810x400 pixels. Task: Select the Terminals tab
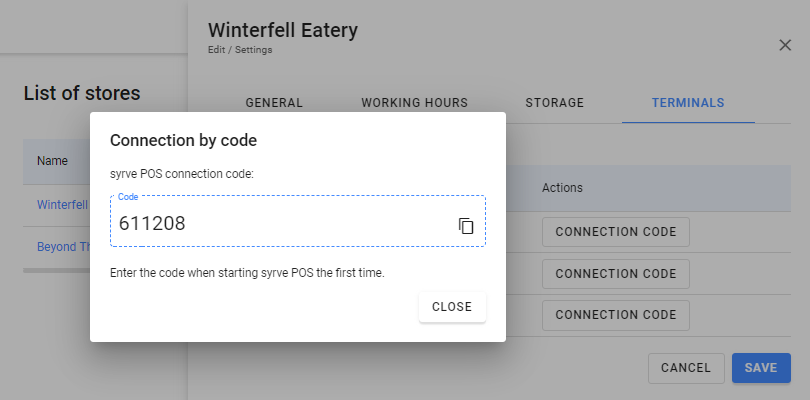pos(688,103)
